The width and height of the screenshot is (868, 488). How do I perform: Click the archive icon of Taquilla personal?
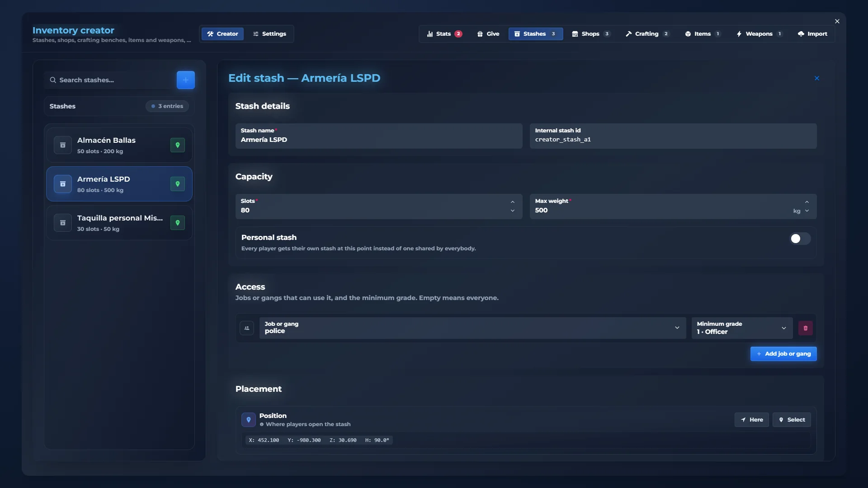tap(63, 223)
